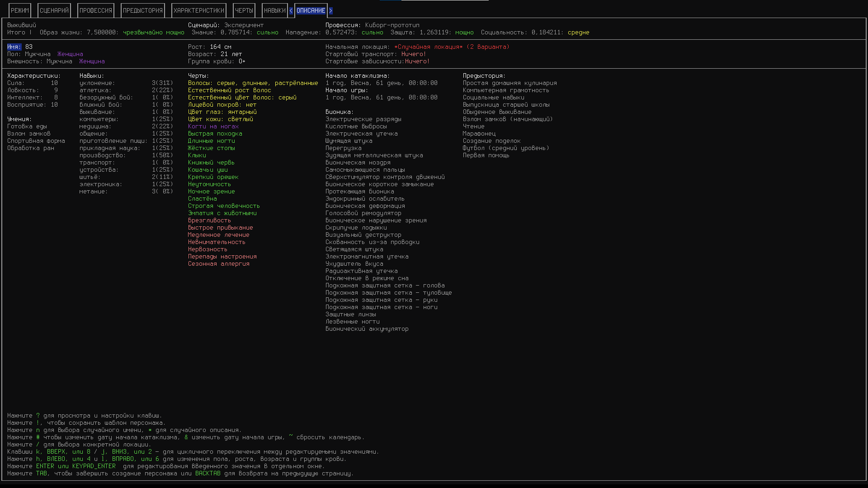Select the ХАРАКТЕРИСТИКИ tab

pyautogui.click(x=199, y=10)
